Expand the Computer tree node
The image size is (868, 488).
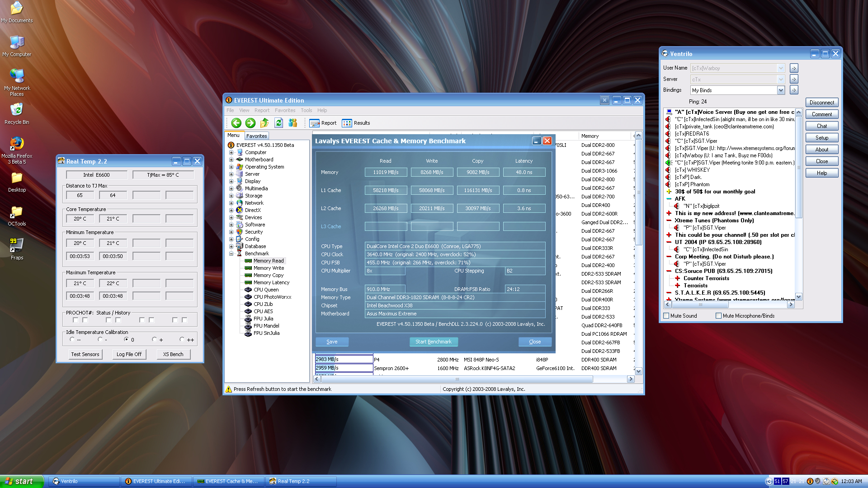[231, 152]
